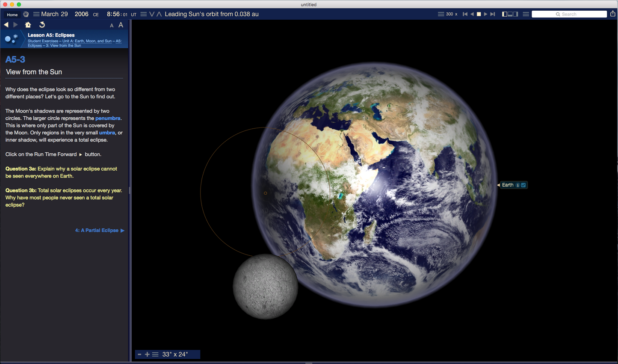Open the time flow rate menu at 300x
Viewport: 618px width, 364px height.
pyautogui.click(x=441, y=14)
